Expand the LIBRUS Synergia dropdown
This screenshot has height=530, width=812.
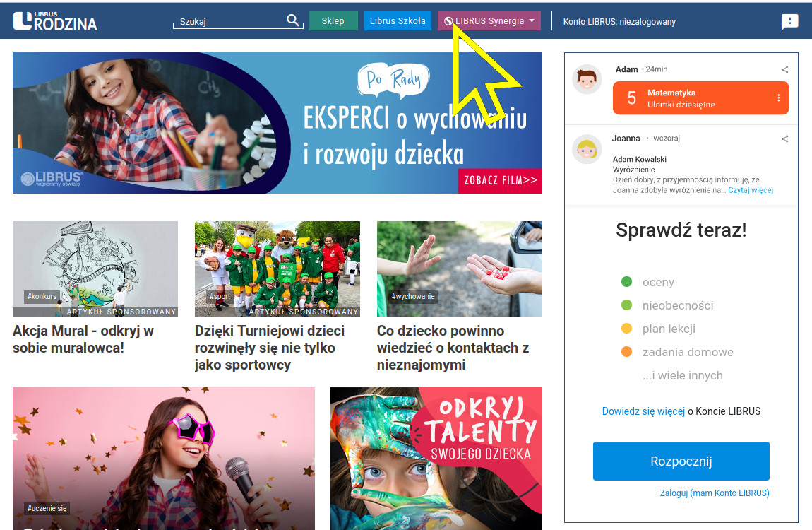[489, 20]
